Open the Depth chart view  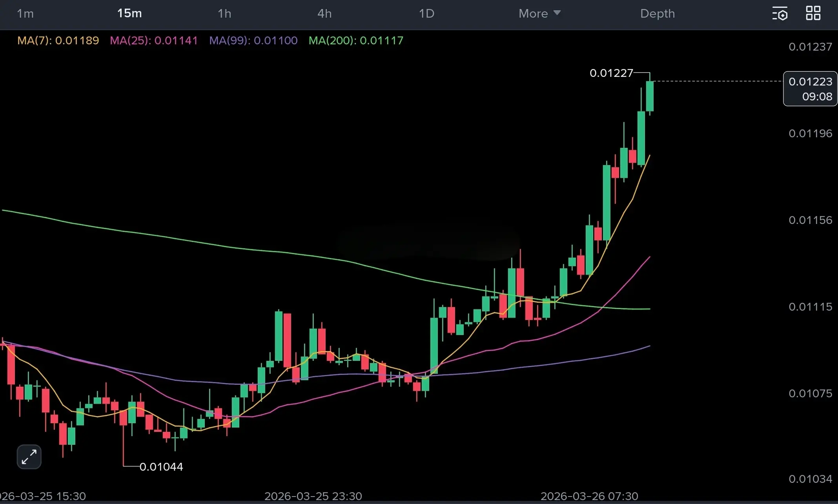658,14
